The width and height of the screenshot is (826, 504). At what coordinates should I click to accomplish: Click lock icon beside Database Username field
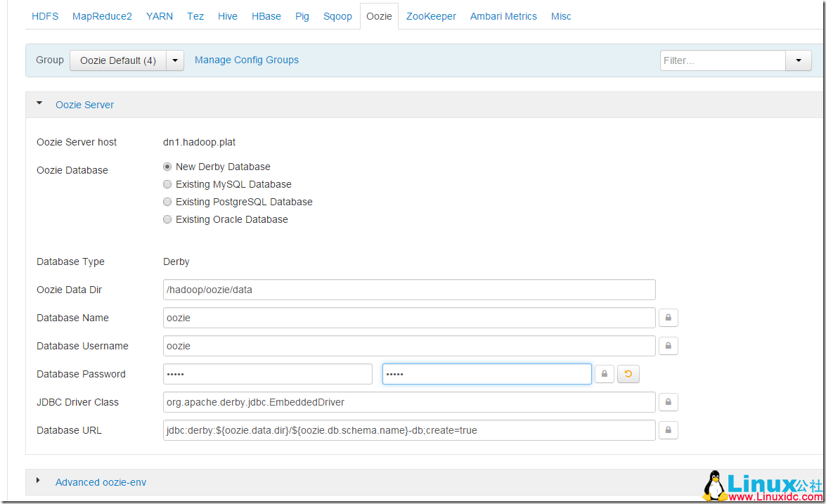tap(668, 346)
